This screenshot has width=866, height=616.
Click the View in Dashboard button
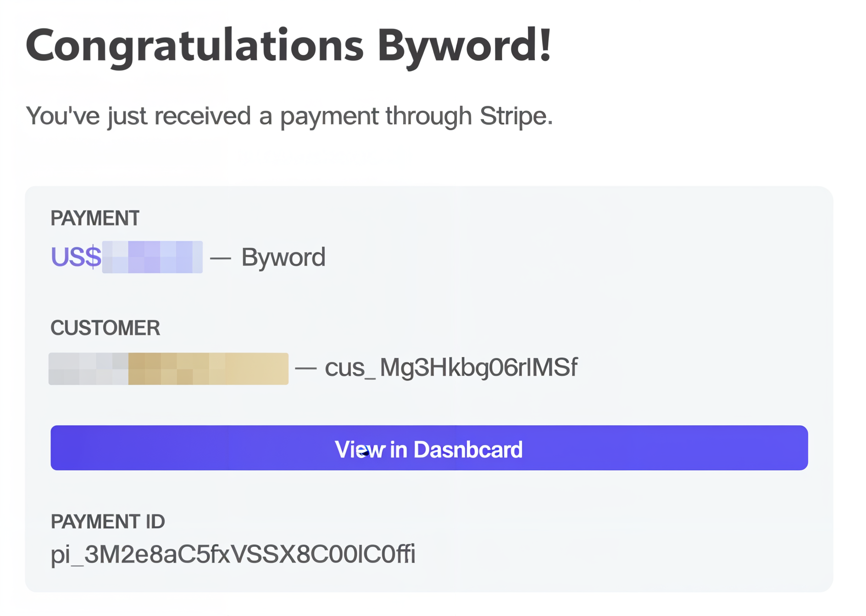click(x=429, y=448)
